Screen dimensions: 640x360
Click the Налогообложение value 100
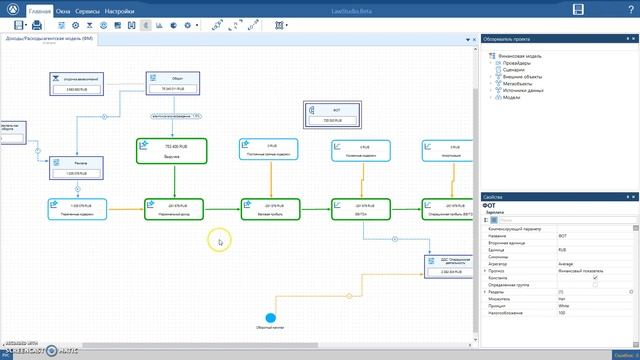(x=562, y=313)
